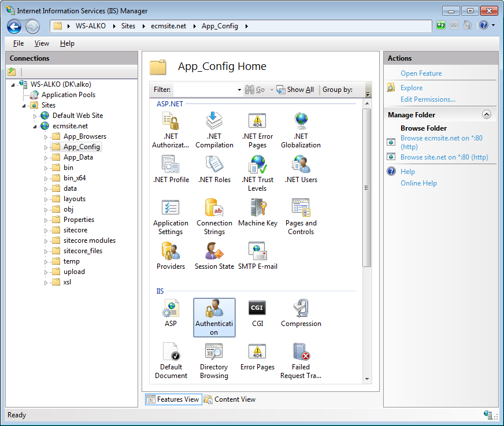
Task: Select the upload folder in tree
Action: (x=74, y=272)
